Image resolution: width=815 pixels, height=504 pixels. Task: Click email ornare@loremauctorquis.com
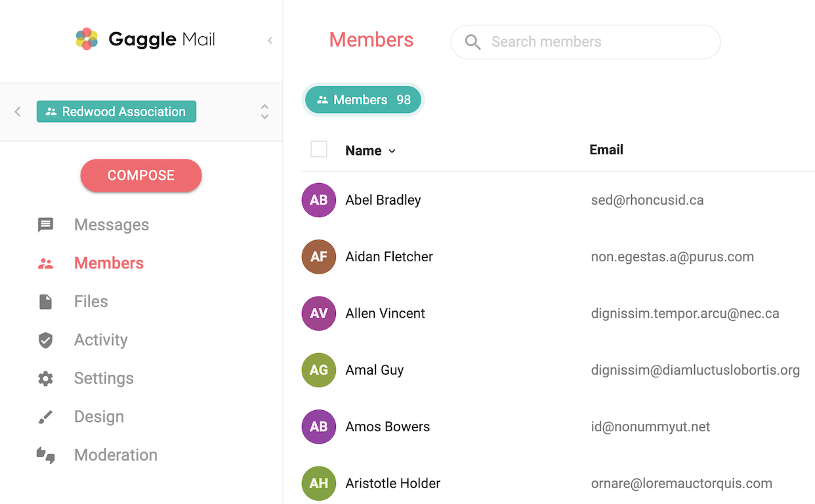click(x=681, y=484)
